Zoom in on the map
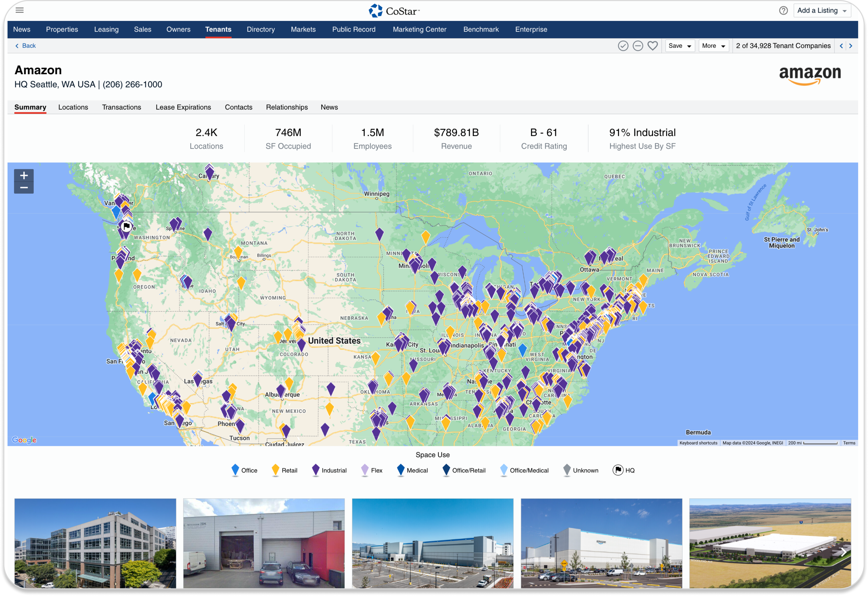Screen dimensions: 868x596 click(24, 175)
